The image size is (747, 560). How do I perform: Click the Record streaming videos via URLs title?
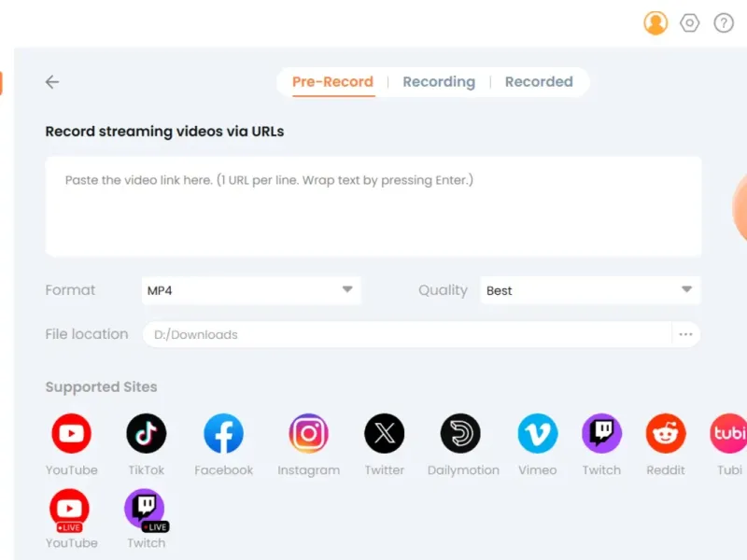pos(164,132)
